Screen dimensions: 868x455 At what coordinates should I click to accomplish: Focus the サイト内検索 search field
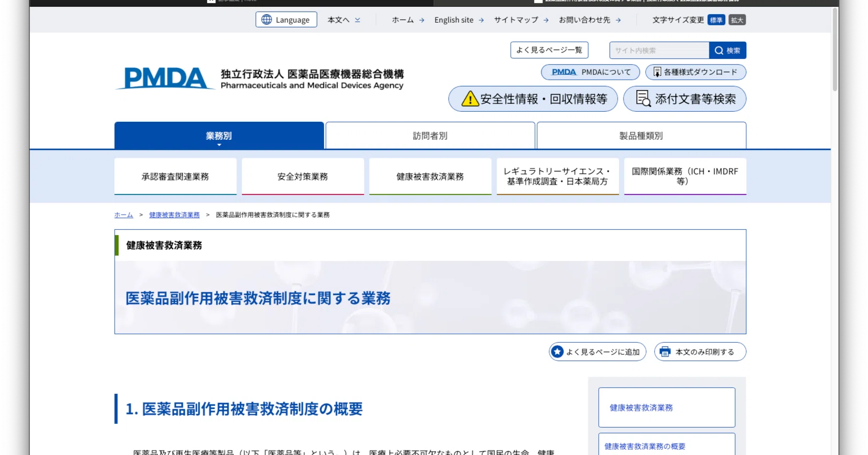click(x=659, y=51)
